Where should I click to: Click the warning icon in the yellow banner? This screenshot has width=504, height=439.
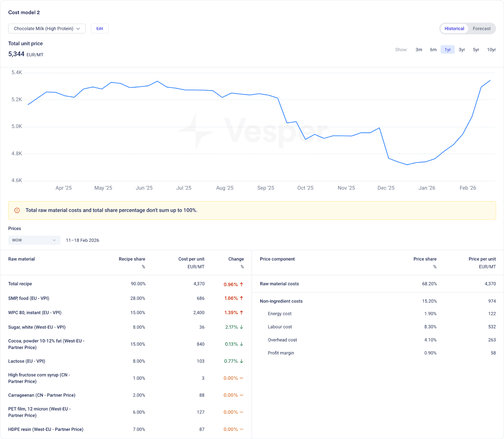pyautogui.click(x=17, y=210)
